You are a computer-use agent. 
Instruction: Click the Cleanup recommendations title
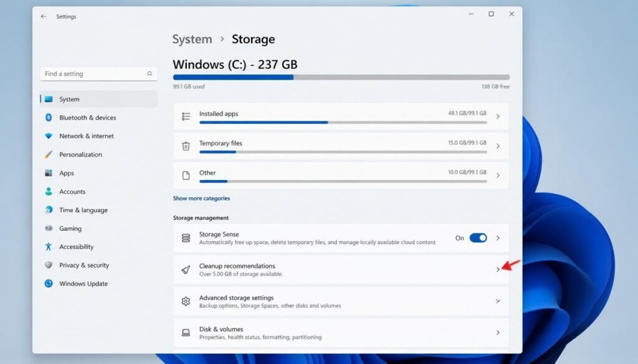[237, 266]
